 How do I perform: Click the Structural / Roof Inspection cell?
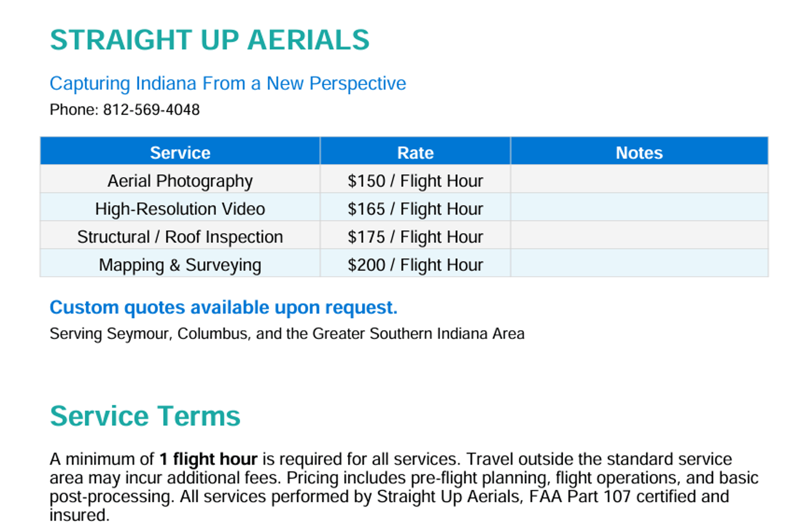click(x=180, y=237)
